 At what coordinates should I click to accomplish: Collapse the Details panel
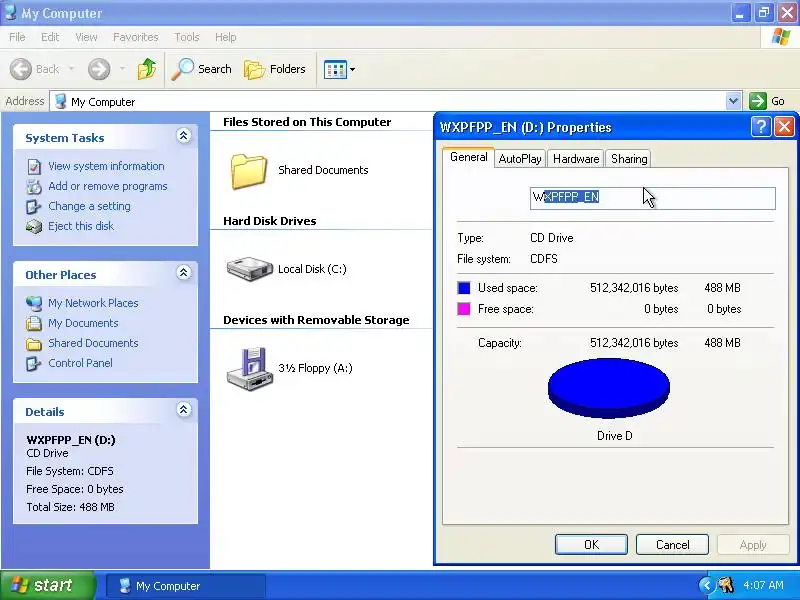[x=184, y=410]
